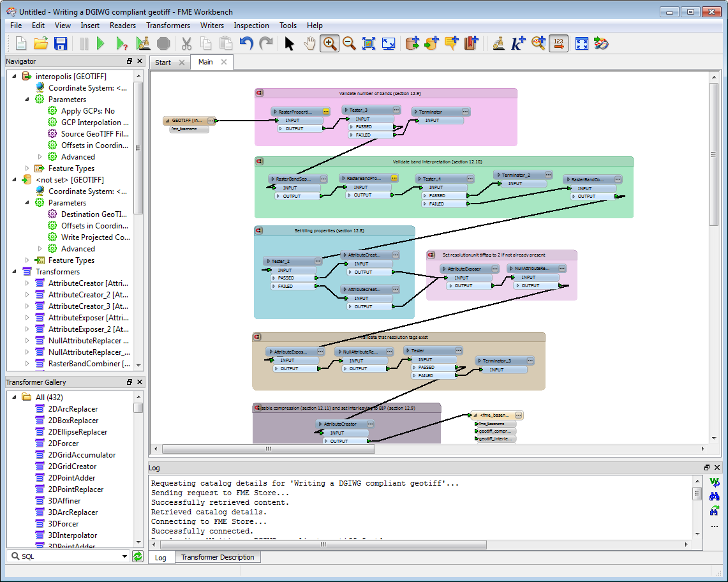
Task: Focus the SQL gallery search field
Action: click(69, 556)
